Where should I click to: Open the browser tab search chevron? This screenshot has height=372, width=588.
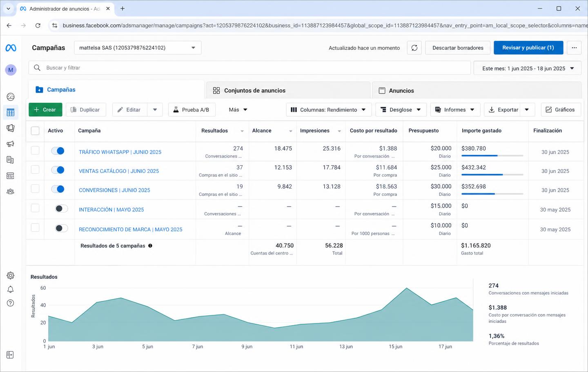point(8,8)
